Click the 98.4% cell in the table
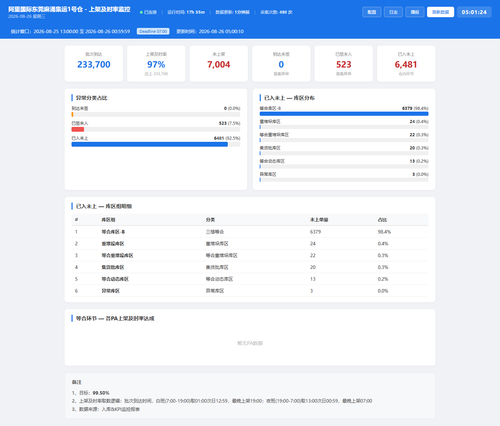500x426 pixels. (384, 232)
